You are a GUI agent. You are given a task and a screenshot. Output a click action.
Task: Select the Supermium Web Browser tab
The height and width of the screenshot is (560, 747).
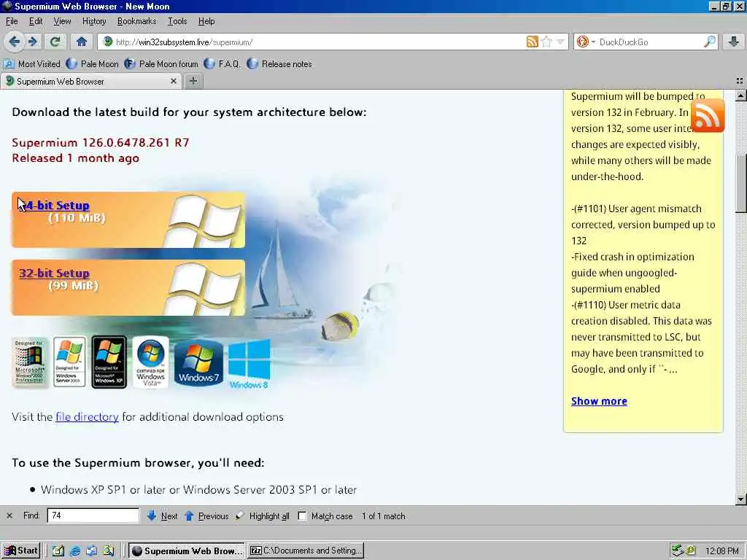pos(90,82)
